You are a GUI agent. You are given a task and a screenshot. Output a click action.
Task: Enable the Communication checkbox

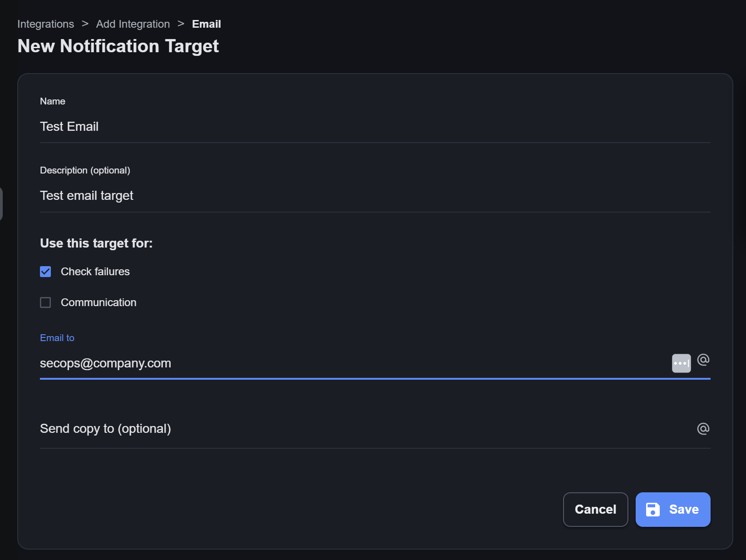coord(45,302)
